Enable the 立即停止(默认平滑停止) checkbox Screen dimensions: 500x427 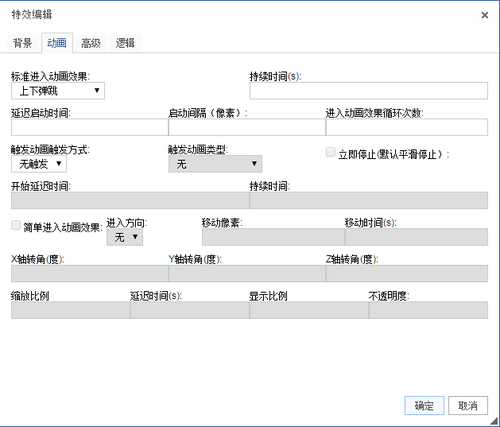[330, 152]
